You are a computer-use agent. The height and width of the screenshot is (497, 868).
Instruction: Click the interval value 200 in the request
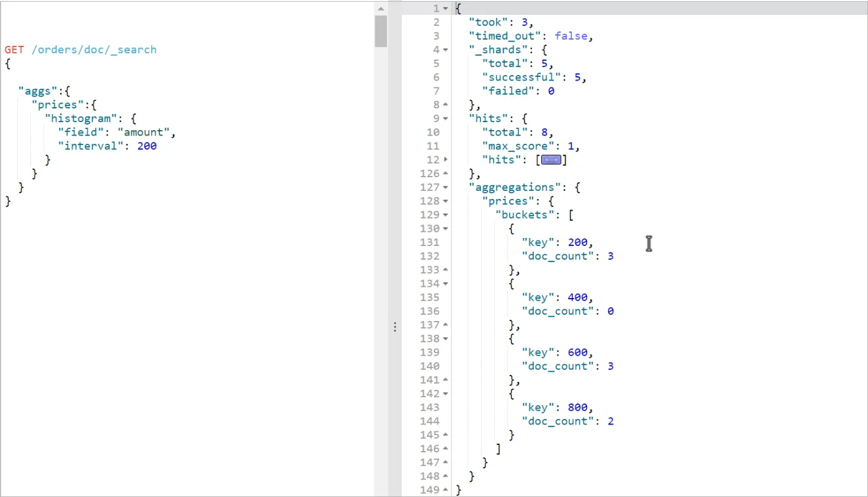tap(147, 146)
